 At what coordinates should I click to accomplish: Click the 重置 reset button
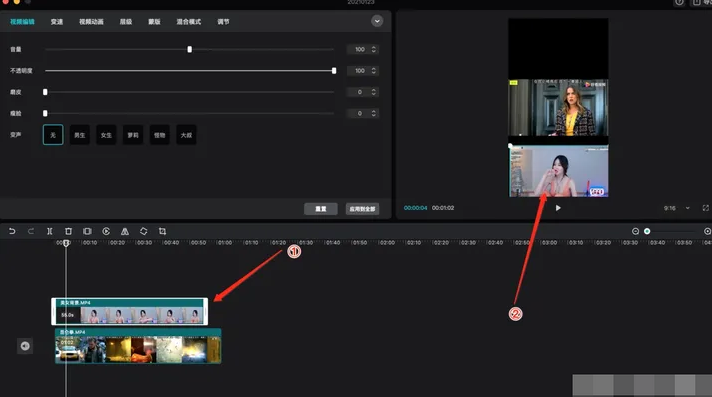[321, 209]
